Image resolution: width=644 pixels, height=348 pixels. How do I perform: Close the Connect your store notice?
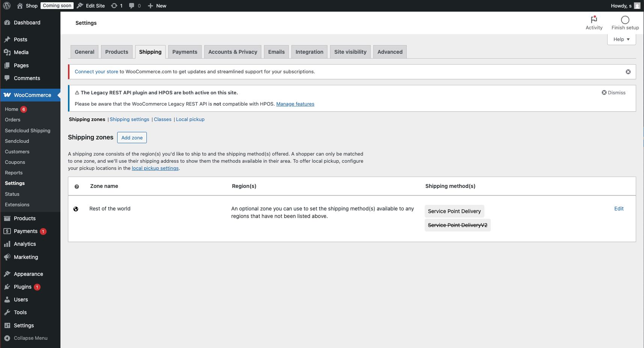click(628, 72)
